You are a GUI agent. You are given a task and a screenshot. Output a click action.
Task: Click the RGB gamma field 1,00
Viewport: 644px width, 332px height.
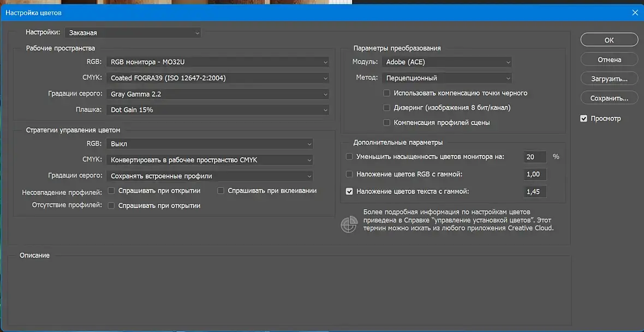pyautogui.click(x=535, y=174)
